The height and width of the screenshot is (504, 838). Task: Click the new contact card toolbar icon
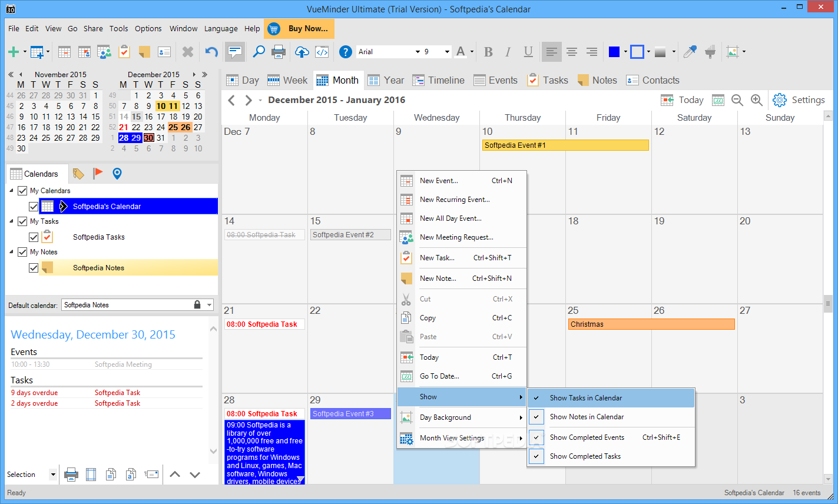[x=164, y=52]
